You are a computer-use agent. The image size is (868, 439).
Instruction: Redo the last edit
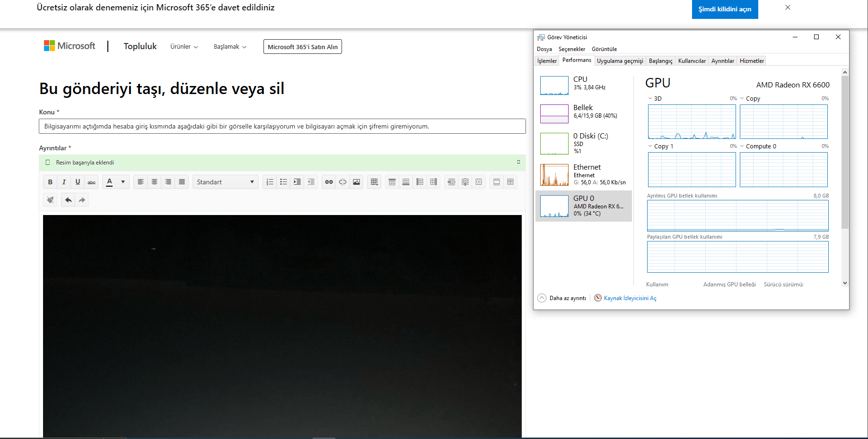coord(82,200)
